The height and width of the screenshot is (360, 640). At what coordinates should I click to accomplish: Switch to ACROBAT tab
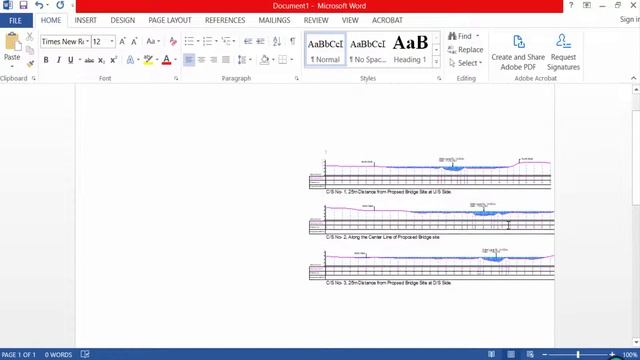pos(387,20)
